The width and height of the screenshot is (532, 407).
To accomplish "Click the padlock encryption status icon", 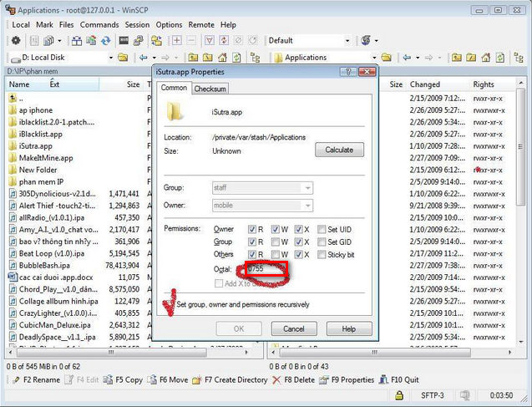I will pyautogui.click(x=399, y=395).
